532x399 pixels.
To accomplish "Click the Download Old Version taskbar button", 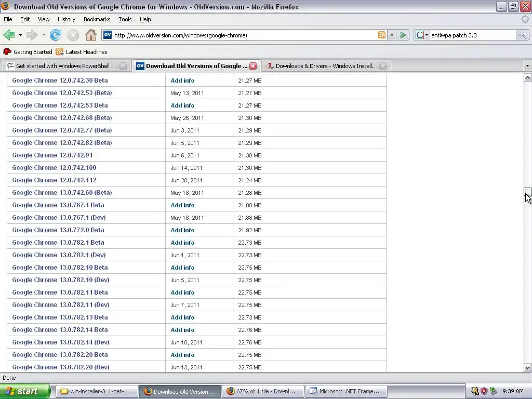I will point(180,391).
